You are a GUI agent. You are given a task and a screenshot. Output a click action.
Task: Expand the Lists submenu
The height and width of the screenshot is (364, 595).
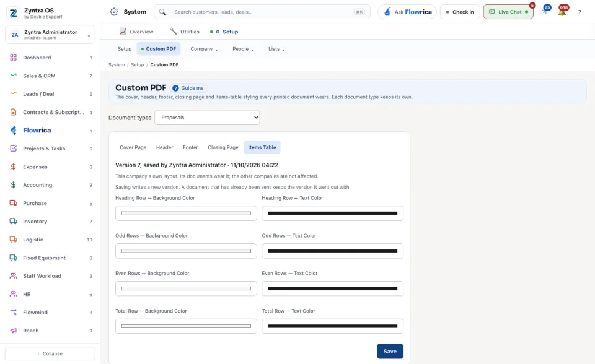(276, 49)
